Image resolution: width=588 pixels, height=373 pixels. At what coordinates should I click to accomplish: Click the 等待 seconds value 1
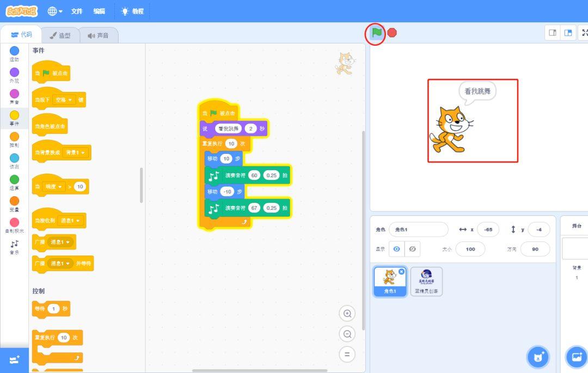click(53, 309)
